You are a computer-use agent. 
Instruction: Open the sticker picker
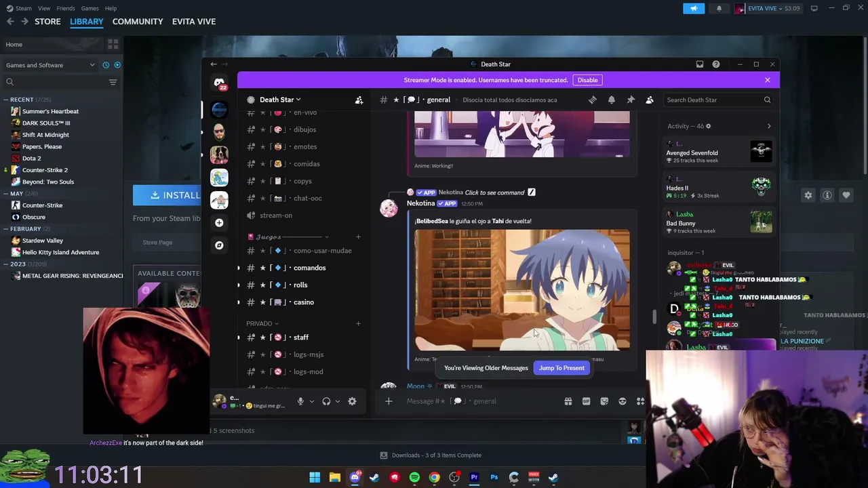(x=604, y=401)
